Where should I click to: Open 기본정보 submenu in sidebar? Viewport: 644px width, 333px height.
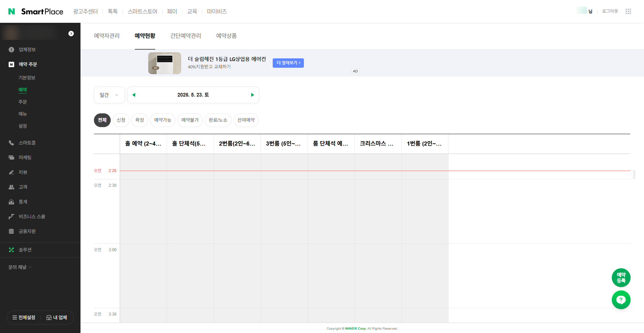coord(27,78)
